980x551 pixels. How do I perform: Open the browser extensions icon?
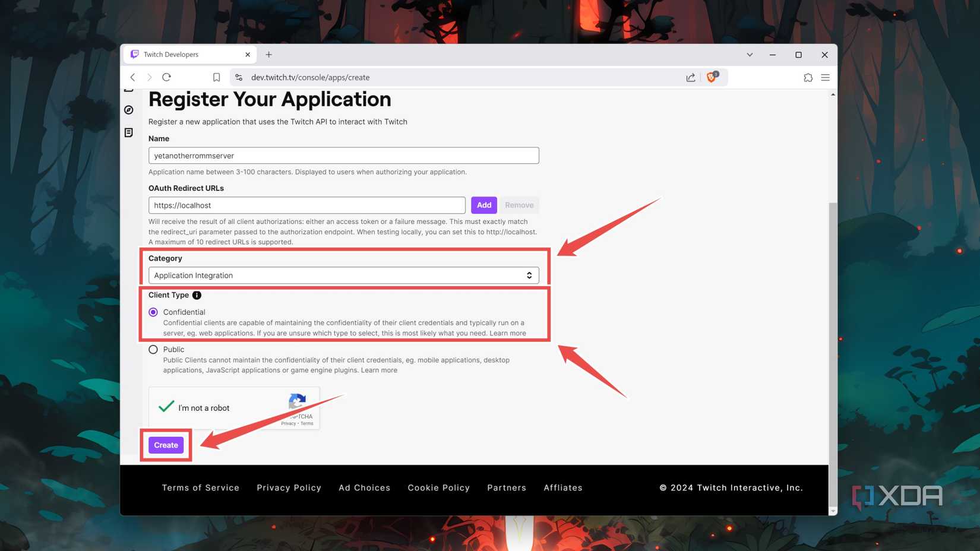pos(808,77)
